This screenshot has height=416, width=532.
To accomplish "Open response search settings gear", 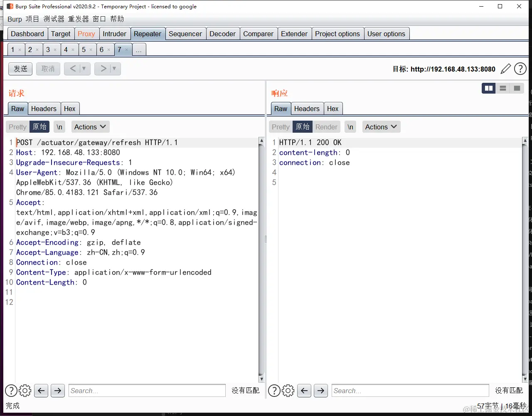I will click(288, 391).
